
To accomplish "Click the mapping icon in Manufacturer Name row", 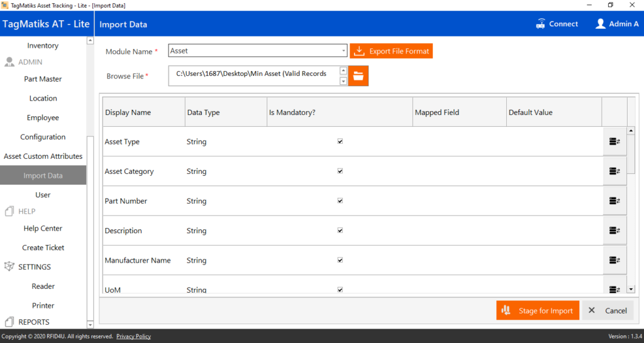I will (x=614, y=260).
